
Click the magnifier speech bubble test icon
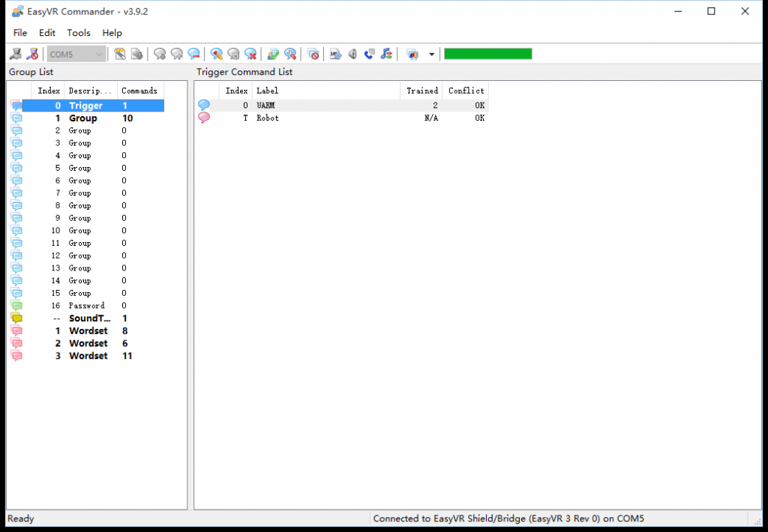coord(290,54)
